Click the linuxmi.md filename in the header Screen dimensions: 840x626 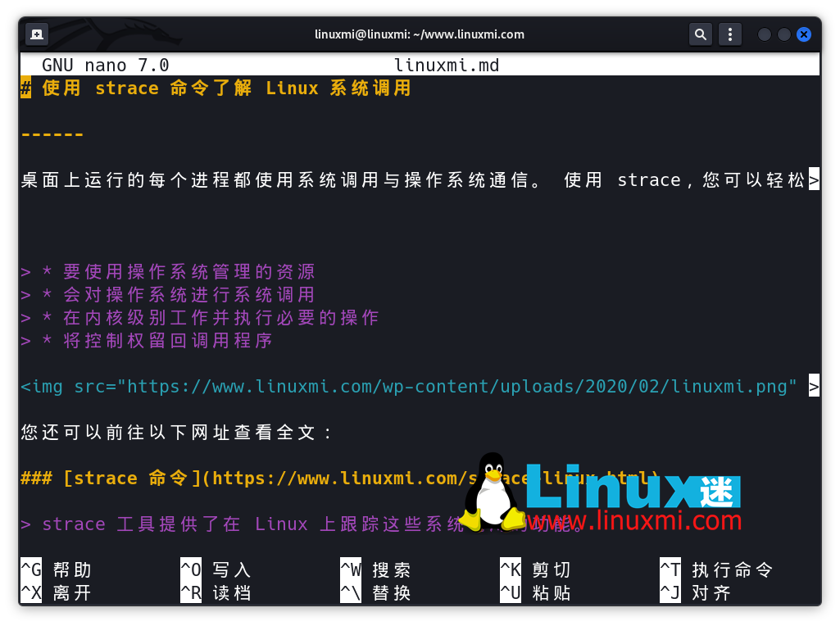tap(446, 64)
